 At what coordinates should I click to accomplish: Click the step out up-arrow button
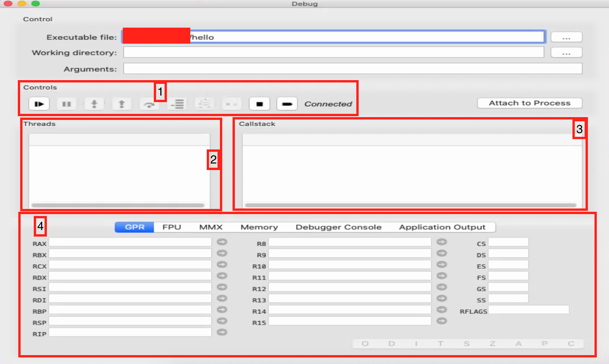click(121, 104)
